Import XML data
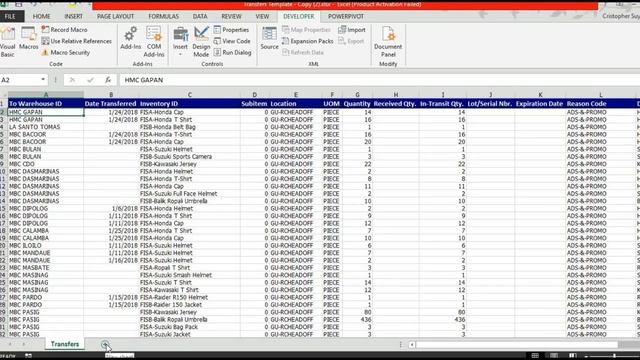Screen dimensions: 640x360 coord(352,30)
